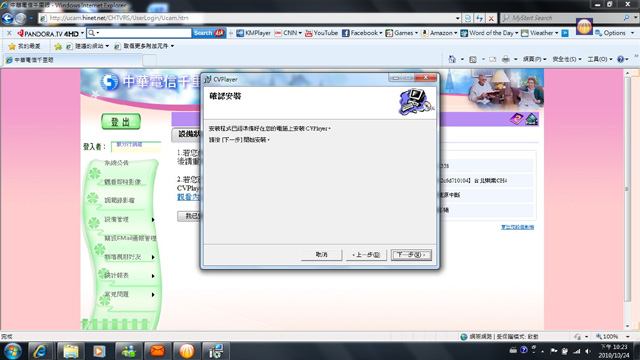Open the 建議的網站 suggested sites link
Viewport: 640px width, 360px height.
click(87, 46)
